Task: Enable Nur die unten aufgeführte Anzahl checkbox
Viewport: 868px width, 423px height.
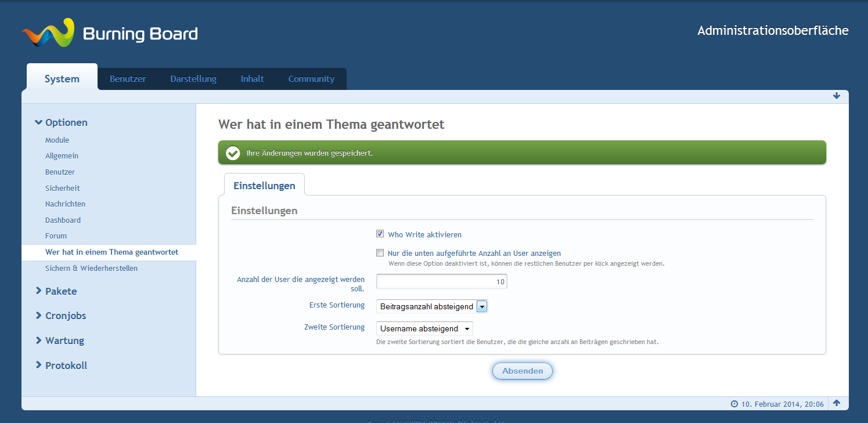Action: pyautogui.click(x=380, y=253)
